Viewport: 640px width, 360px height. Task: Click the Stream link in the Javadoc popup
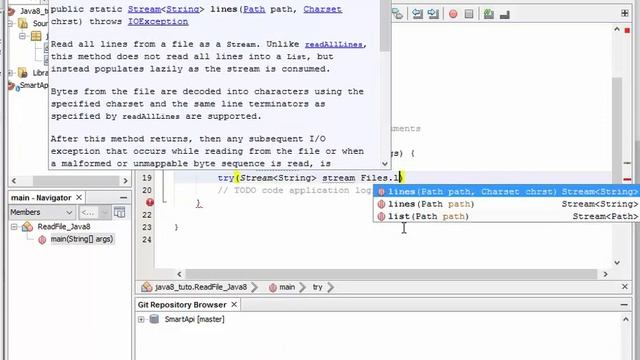click(x=144, y=9)
